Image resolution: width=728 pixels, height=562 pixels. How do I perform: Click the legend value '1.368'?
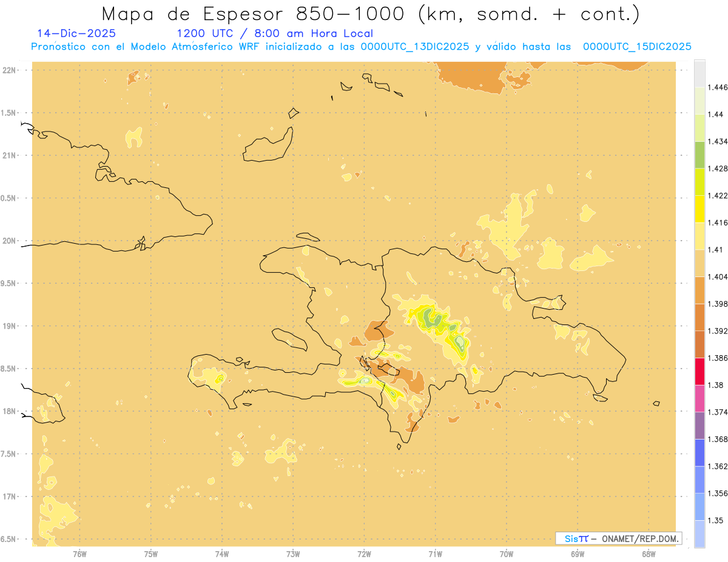point(718,440)
